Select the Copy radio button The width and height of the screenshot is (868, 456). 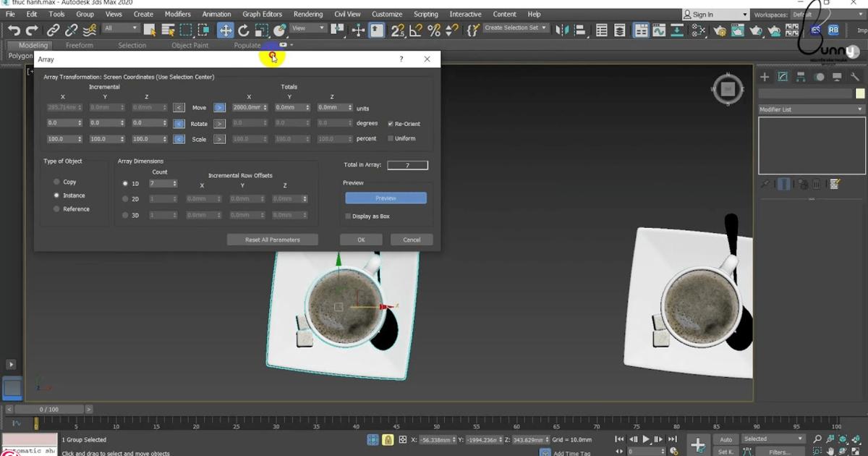(x=56, y=182)
